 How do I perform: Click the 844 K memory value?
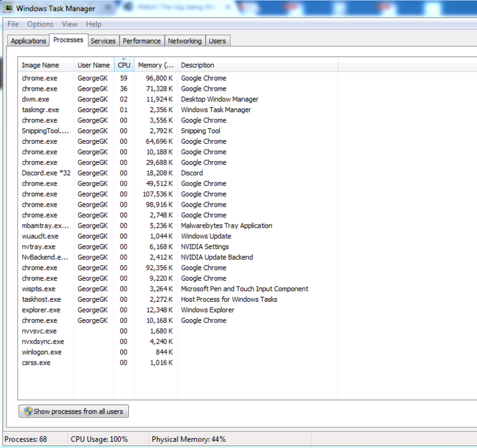click(x=164, y=352)
